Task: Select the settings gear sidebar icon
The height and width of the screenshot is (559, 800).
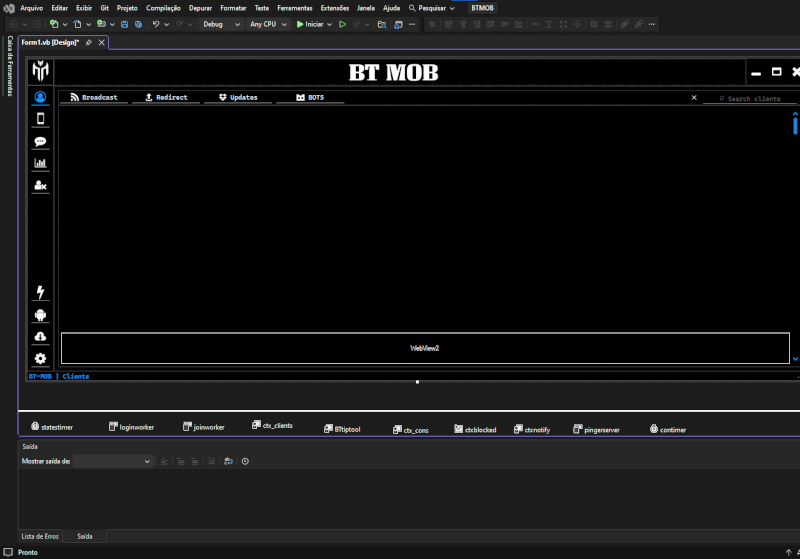Action: pyautogui.click(x=40, y=359)
